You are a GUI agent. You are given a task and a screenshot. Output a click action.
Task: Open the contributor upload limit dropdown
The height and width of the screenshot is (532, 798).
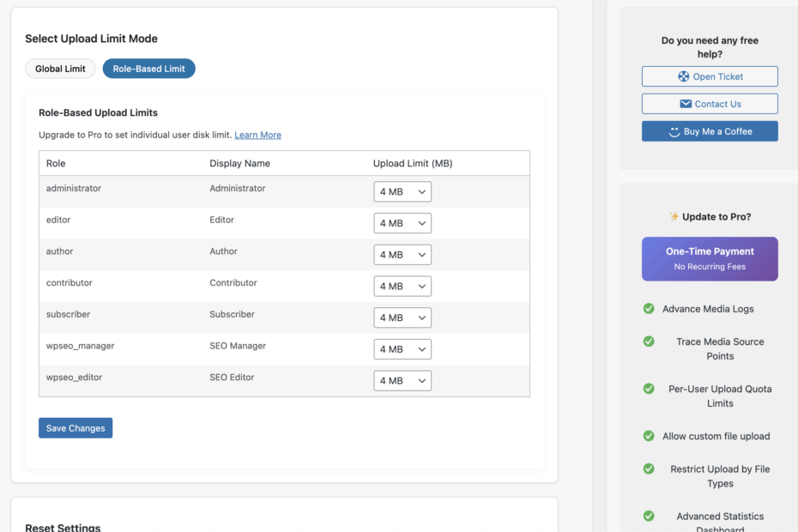(x=402, y=287)
